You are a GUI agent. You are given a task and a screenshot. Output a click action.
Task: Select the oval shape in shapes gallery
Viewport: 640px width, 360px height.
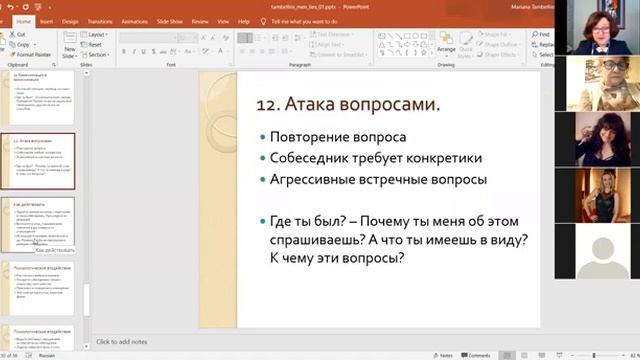[x=416, y=36]
